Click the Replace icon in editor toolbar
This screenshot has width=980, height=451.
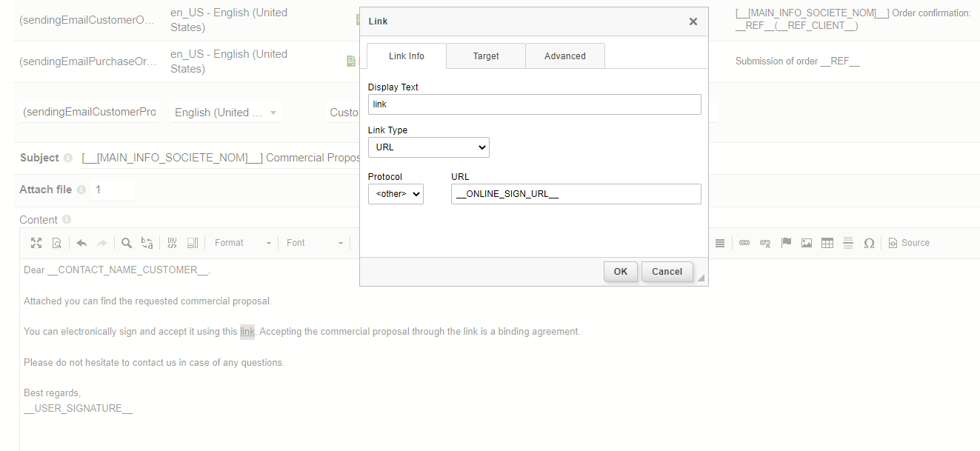(x=147, y=243)
